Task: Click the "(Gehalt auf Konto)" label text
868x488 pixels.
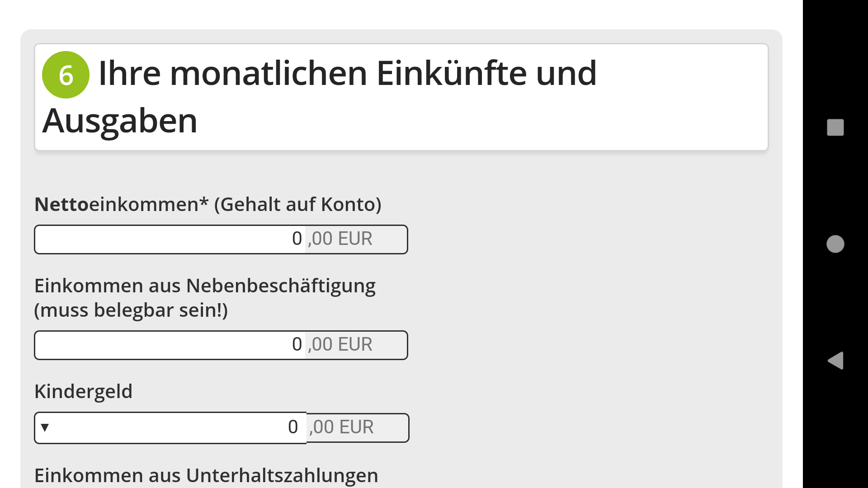Action: point(297,205)
